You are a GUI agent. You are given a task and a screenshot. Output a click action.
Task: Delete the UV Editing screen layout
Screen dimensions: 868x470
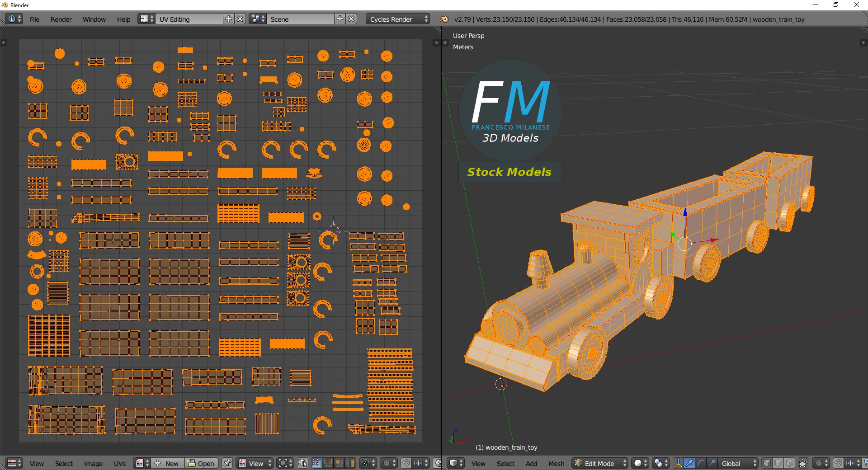pyautogui.click(x=241, y=19)
